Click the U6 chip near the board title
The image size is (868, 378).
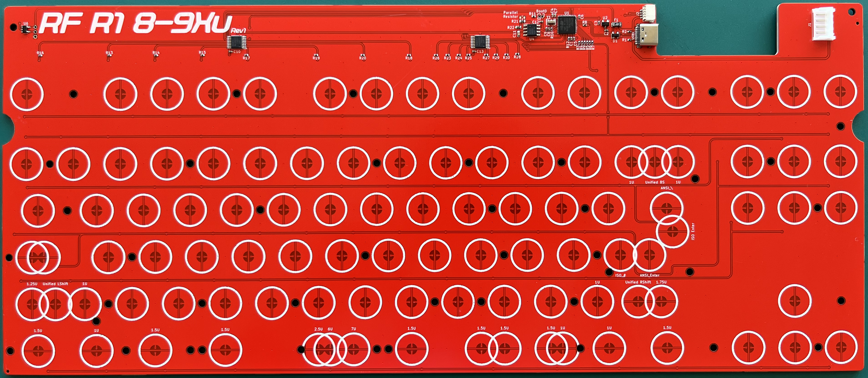[26, 30]
